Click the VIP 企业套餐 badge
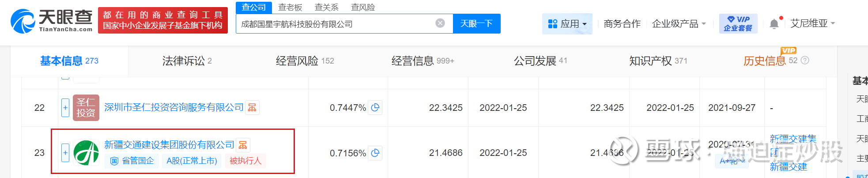Image resolution: width=868 pixels, height=178 pixels. coord(738,23)
